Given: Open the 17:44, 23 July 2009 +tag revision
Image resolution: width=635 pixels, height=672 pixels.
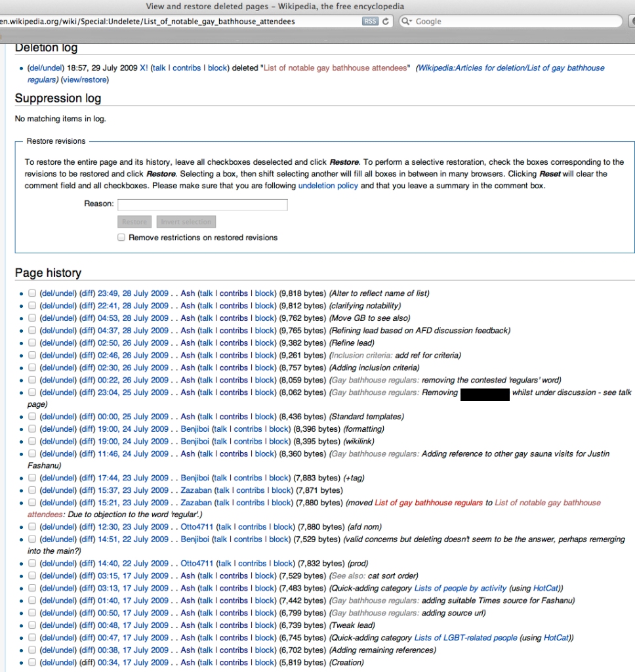Looking at the screenshot, I should (133, 478).
